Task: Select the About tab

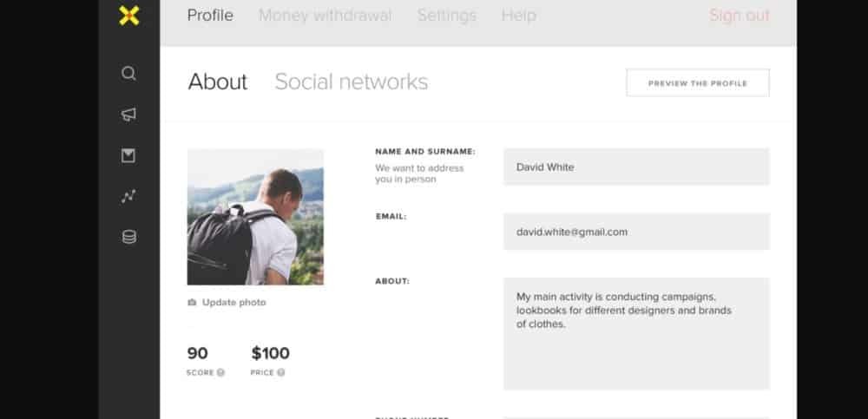Action: (x=217, y=82)
